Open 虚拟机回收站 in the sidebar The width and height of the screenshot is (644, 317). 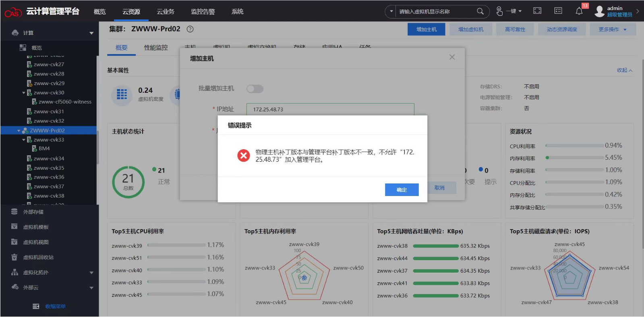pos(38,257)
